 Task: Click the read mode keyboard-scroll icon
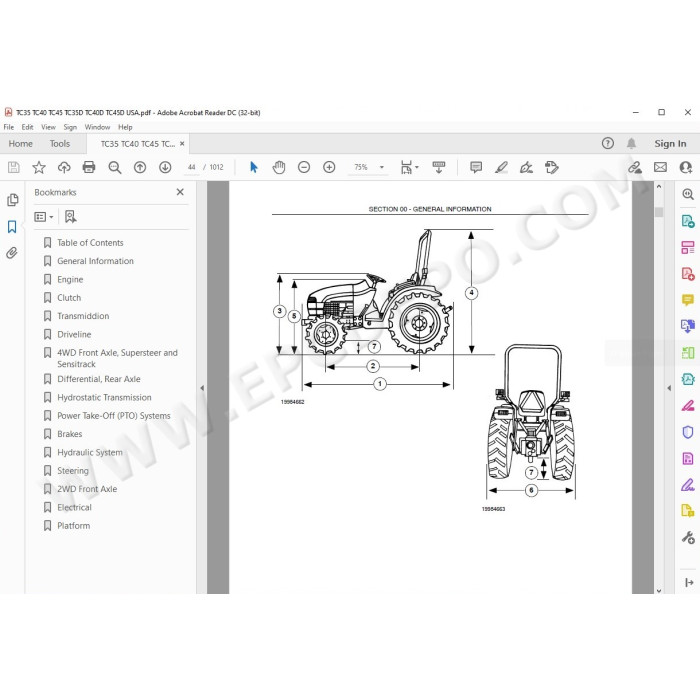tap(439, 167)
